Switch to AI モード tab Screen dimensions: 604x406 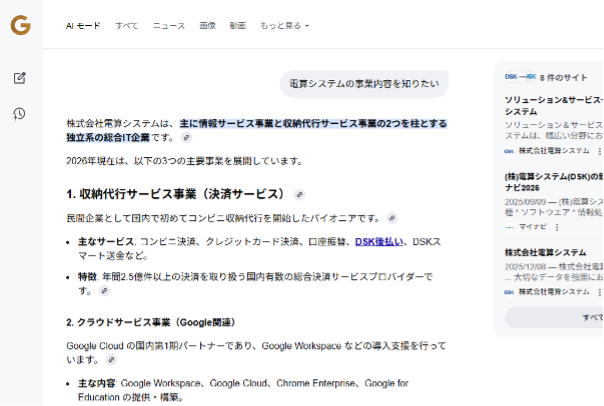tap(83, 26)
